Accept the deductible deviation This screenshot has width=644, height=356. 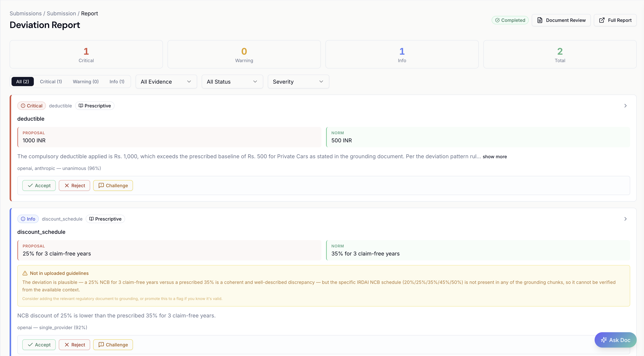point(39,185)
